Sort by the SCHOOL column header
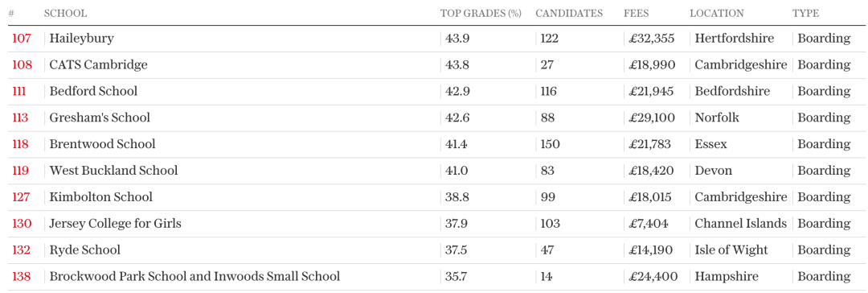The height and width of the screenshot is (293, 868). [65, 14]
